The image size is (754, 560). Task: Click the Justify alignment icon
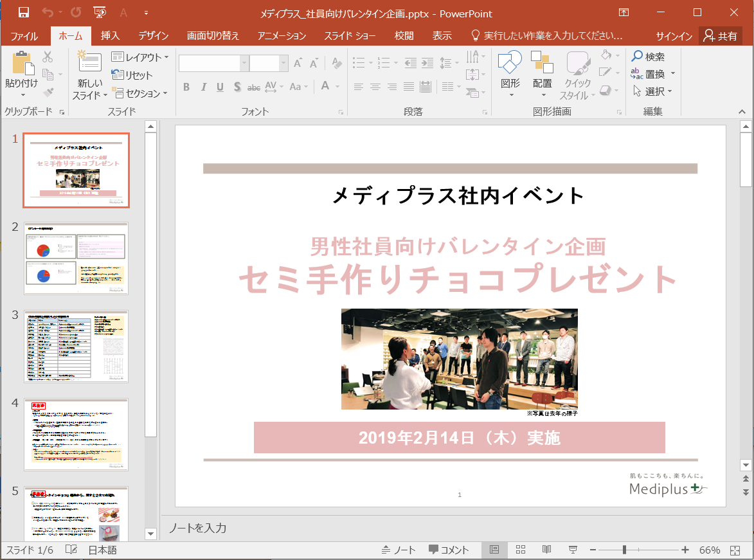(x=409, y=87)
